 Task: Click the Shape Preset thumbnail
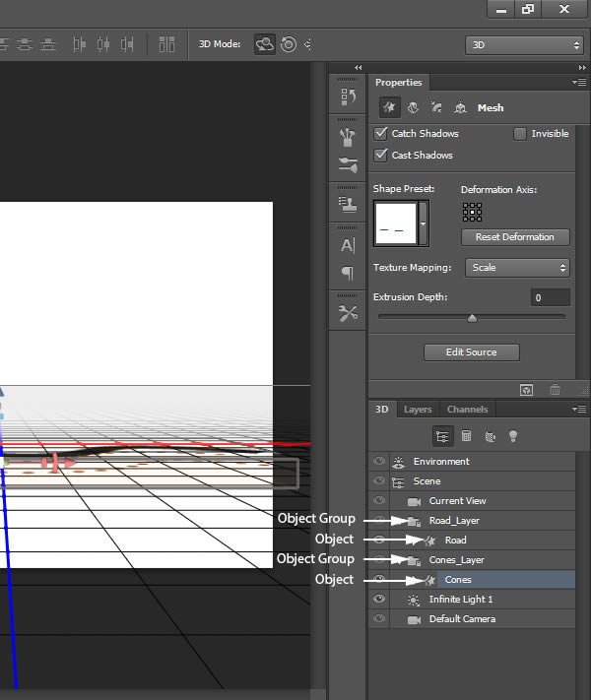click(396, 223)
